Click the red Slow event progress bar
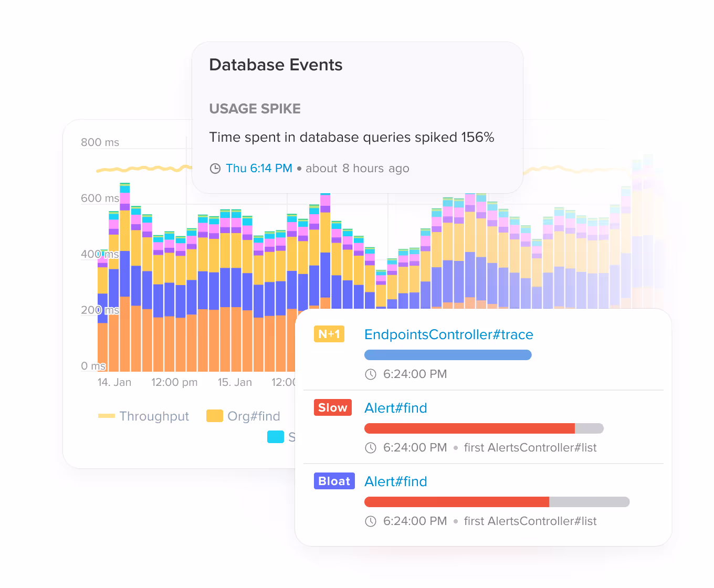 pos(470,428)
